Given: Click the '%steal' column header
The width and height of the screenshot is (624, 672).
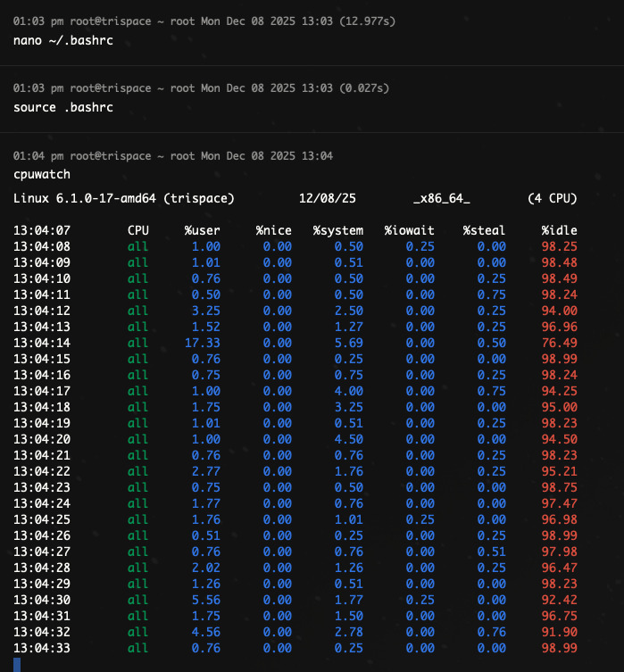Looking at the screenshot, I should pyautogui.click(x=484, y=230).
